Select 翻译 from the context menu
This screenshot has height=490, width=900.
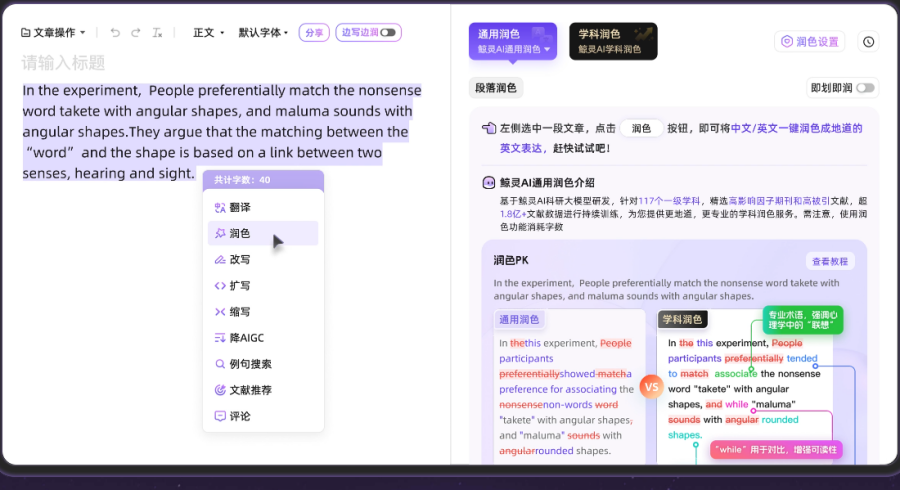(x=263, y=207)
